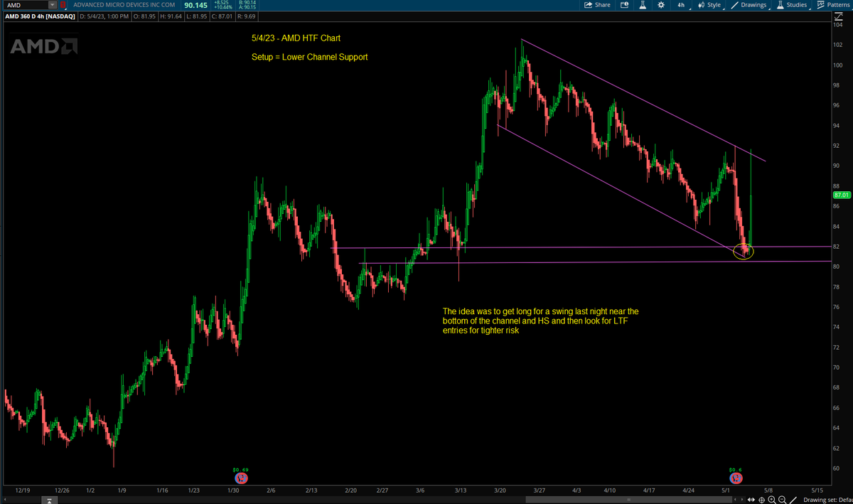Click the 100 price axis label
The image size is (853, 504).
pyautogui.click(x=838, y=65)
